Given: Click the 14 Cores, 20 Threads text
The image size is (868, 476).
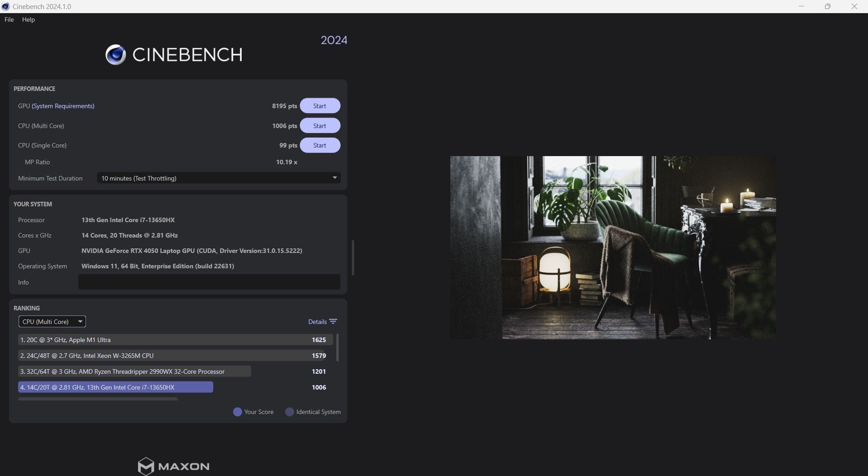Looking at the screenshot, I should coord(129,235).
